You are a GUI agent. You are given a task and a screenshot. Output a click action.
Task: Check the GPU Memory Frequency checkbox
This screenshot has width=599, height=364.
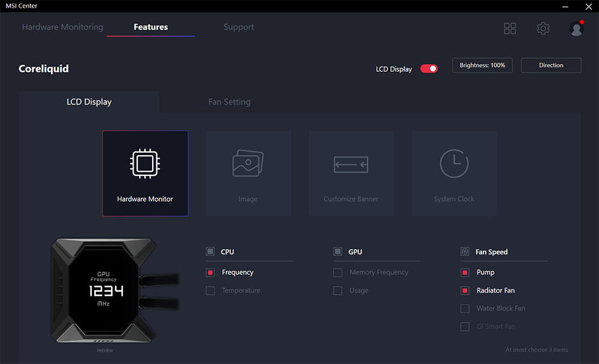point(337,272)
